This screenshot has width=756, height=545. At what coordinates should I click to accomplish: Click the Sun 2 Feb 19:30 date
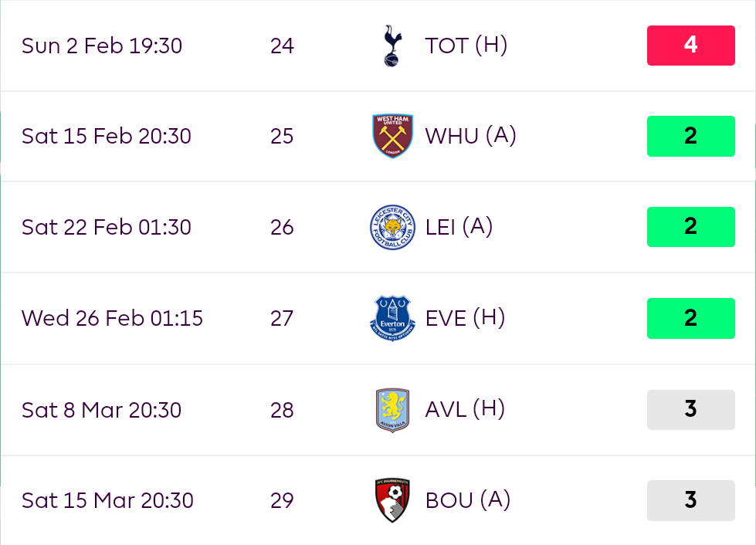coord(102,46)
